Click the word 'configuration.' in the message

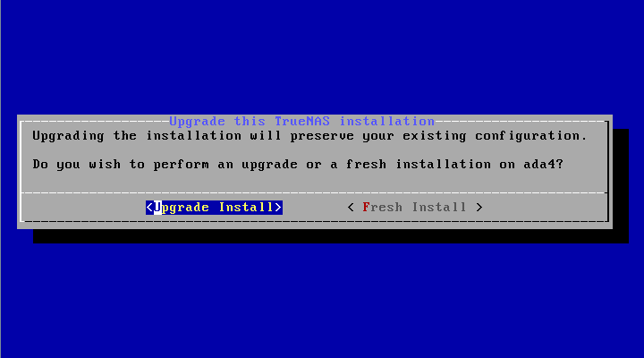(x=531, y=136)
